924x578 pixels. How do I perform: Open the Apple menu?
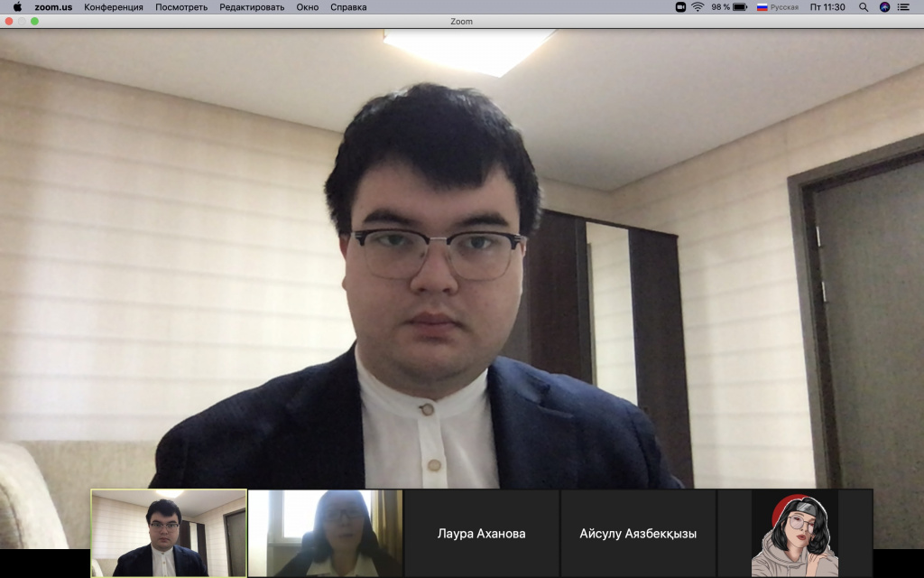pos(18,7)
